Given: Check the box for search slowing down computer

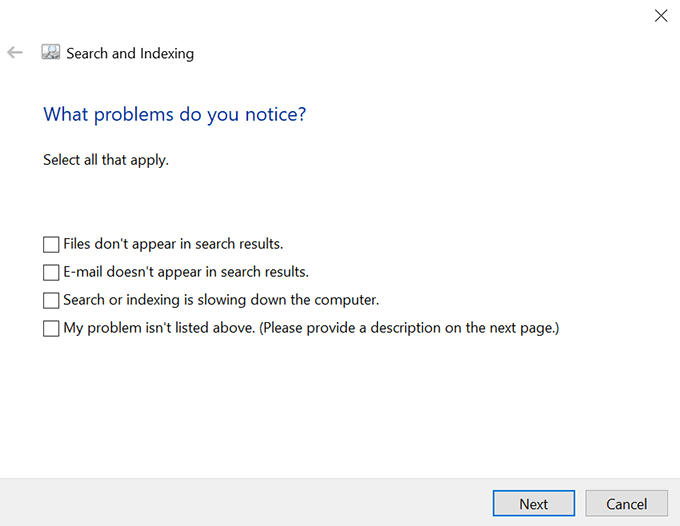Looking at the screenshot, I should pos(51,300).
